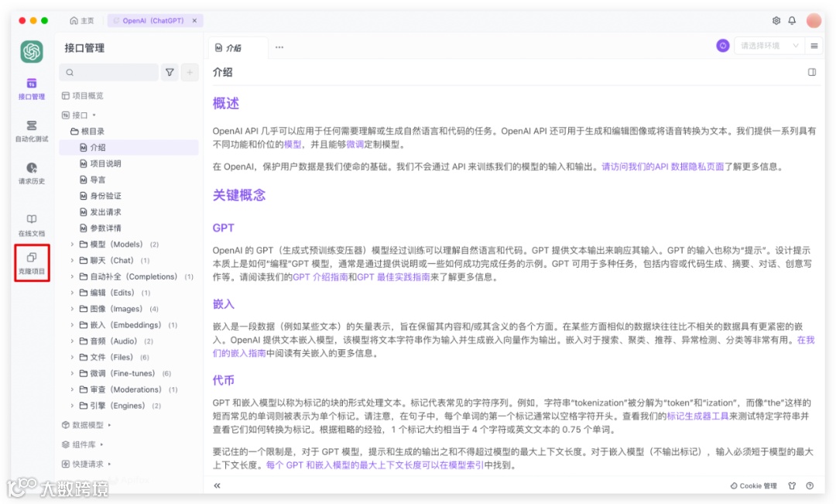
Task: Open the GPT 最佳实践指南 link
Action: [393, 277]
